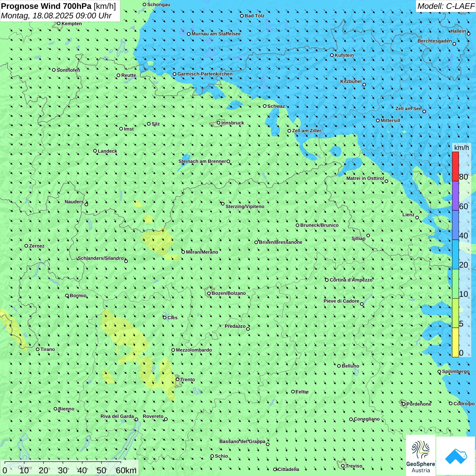Click the Bormio location marker

coord(67,296)
